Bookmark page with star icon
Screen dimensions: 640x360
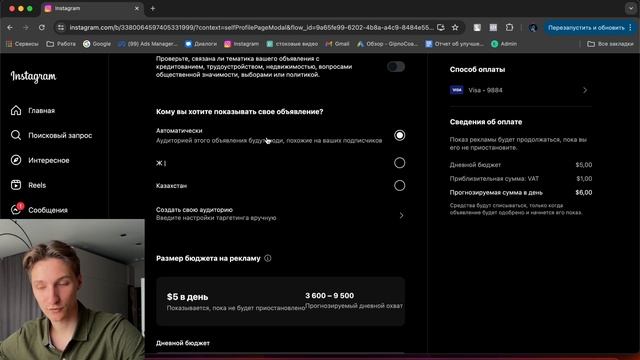click(455, 27)
